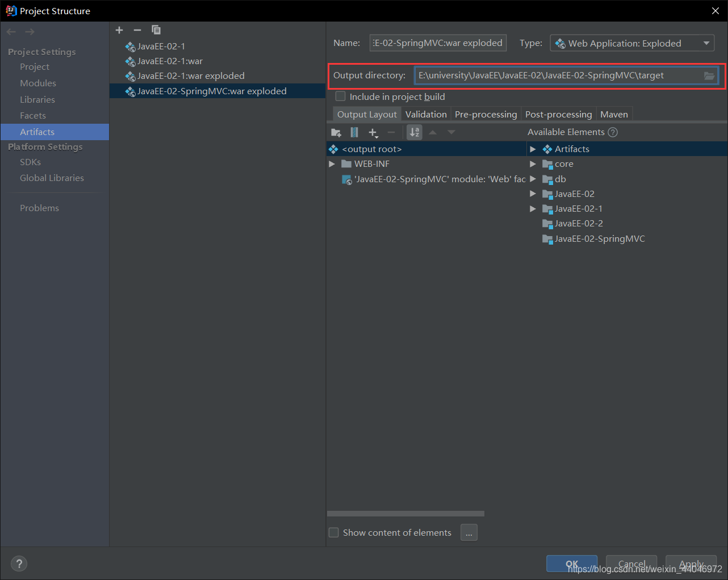
Task: Open the Project settings page
Action: pyautogui.click(x=35, y=67)
